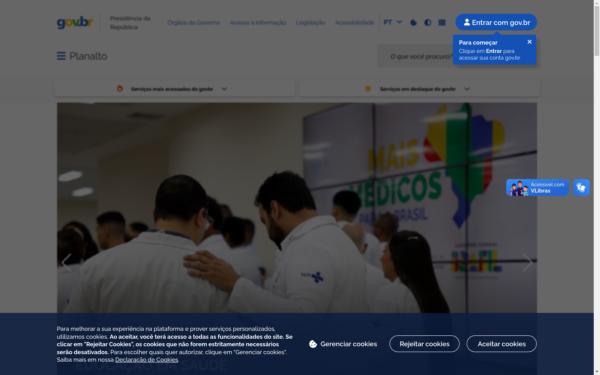This screenshot has width=600, height=375.
Task: Click 'Rejeitar cookies' button
Action: tap(424, 344)
